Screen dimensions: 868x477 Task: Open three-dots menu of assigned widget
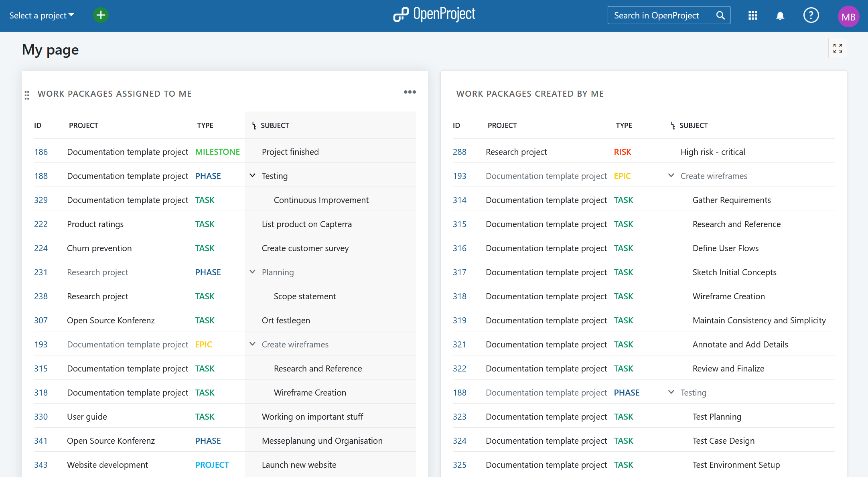(x=410, y=92)
